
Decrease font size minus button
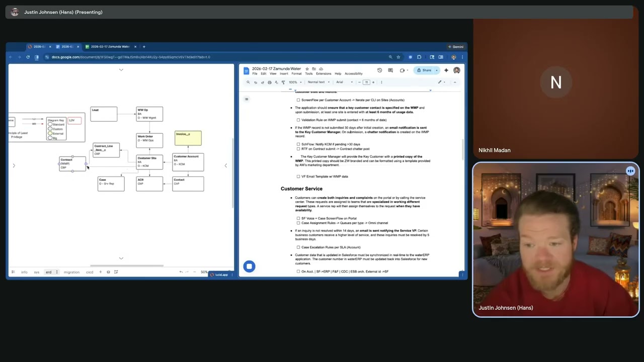tap(359, 82)
